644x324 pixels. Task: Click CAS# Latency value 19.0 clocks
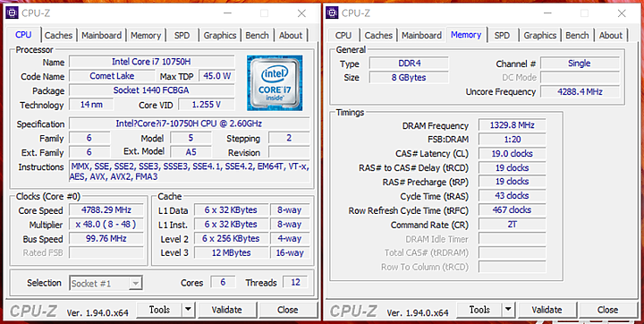coord(513,154)
